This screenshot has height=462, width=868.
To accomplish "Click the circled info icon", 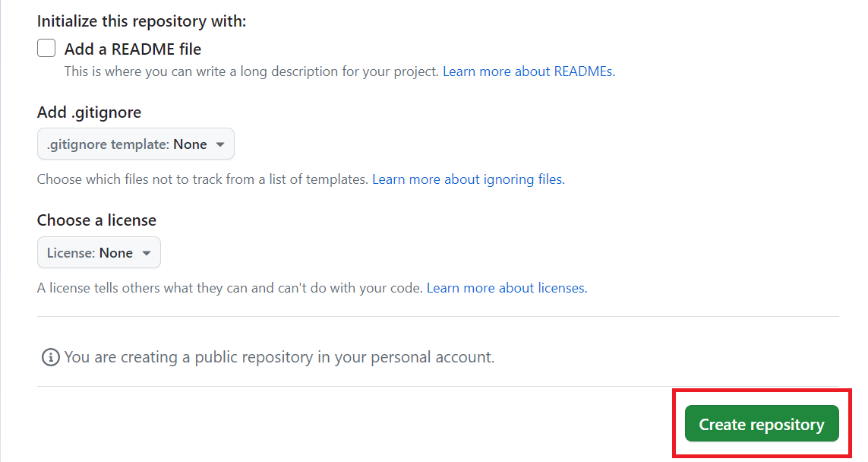I will 50,357.
